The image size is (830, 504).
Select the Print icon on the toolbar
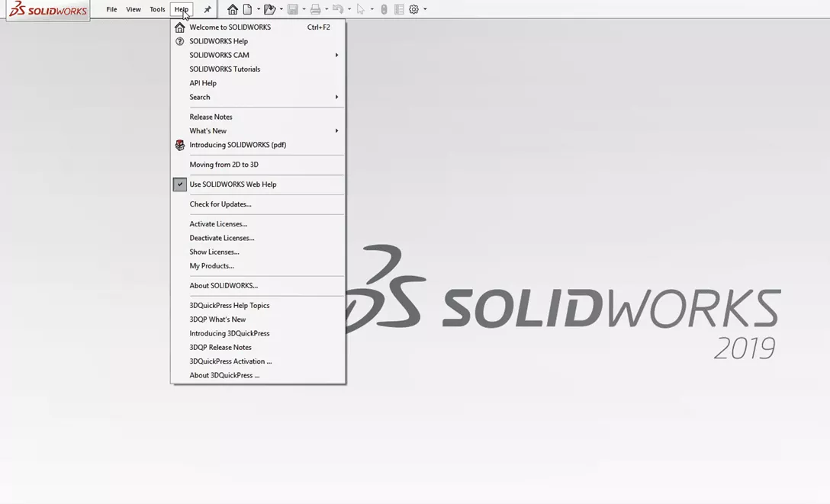click(x=317, y=8)
